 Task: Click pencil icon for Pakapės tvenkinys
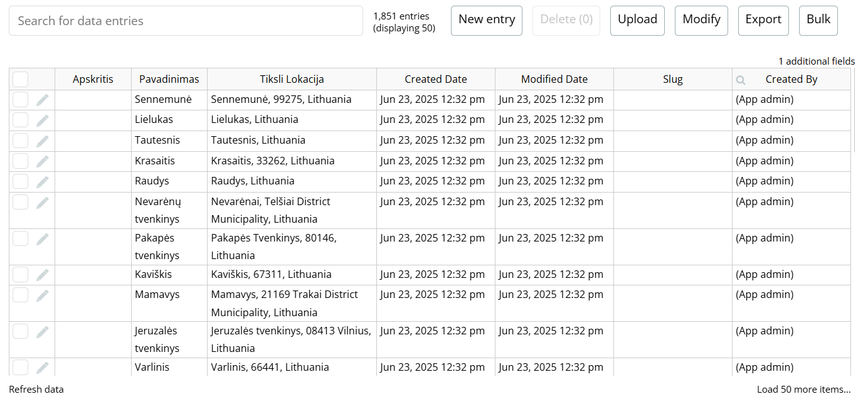42,239
